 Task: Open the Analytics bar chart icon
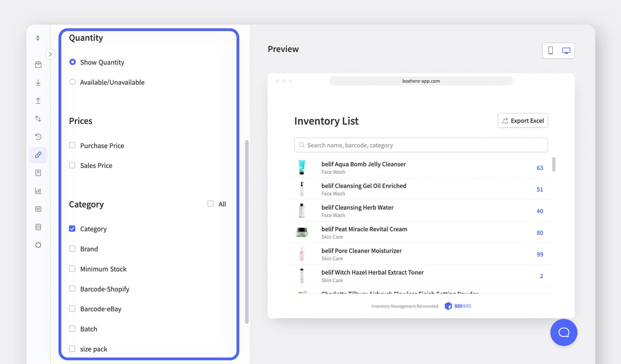pos(38,190)
